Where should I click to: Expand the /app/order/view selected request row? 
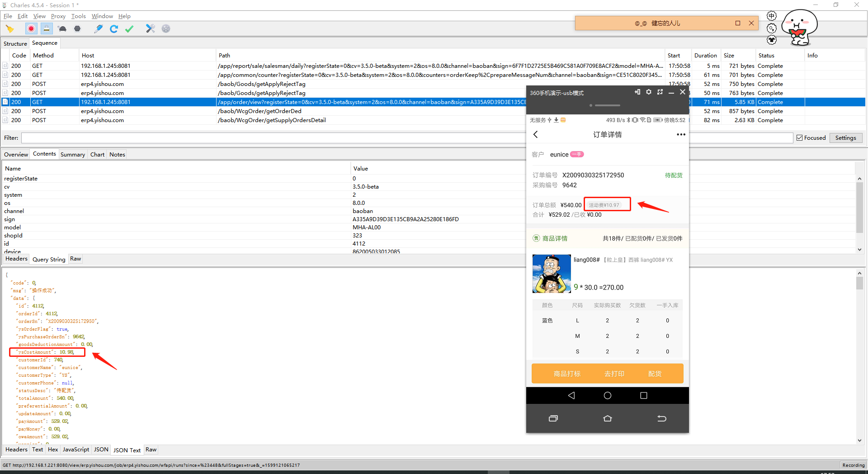tap(5, 102)
